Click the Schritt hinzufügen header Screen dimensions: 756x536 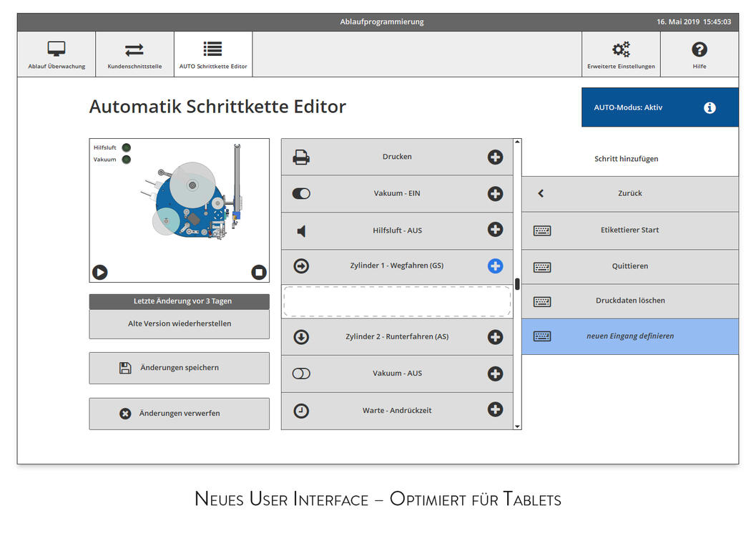click(x=626, y=159)
